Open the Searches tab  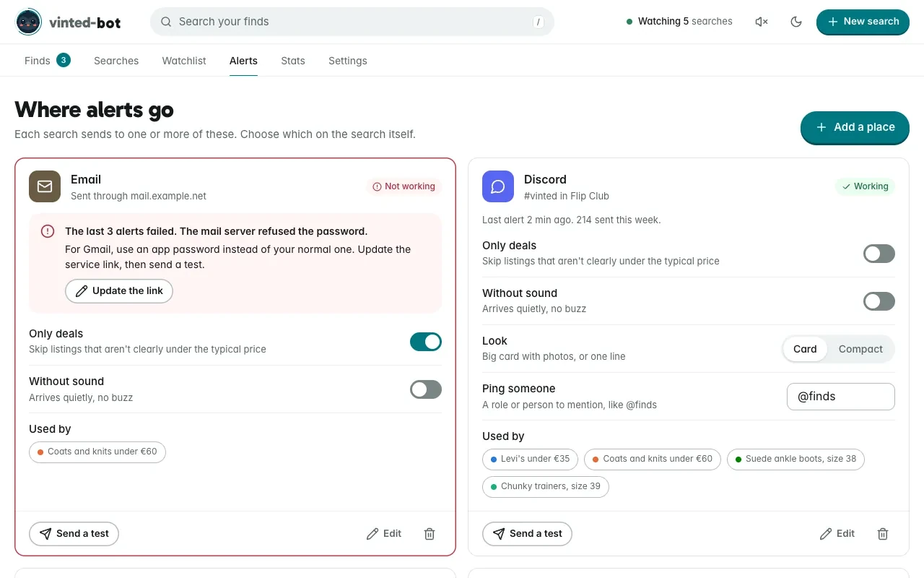click(116, 61)
